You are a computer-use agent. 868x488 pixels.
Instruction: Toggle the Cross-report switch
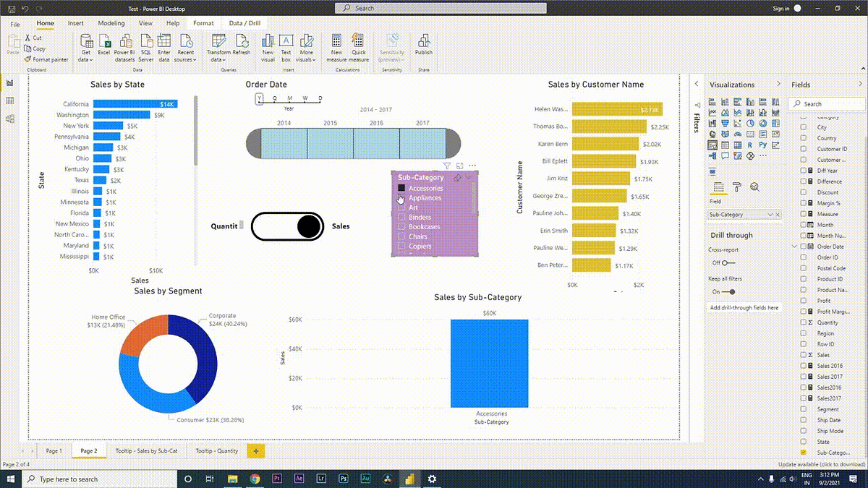pos(728,262)
